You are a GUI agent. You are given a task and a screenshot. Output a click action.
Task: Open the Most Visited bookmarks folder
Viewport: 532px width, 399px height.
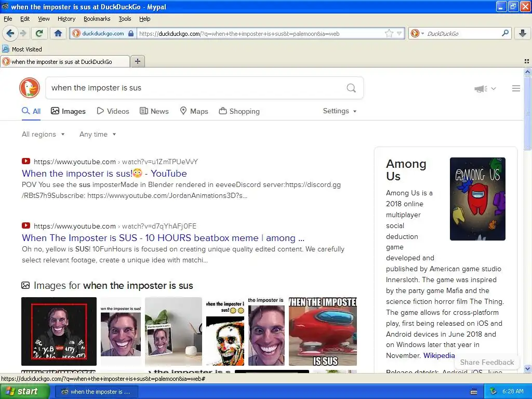(x=22, y=49)
